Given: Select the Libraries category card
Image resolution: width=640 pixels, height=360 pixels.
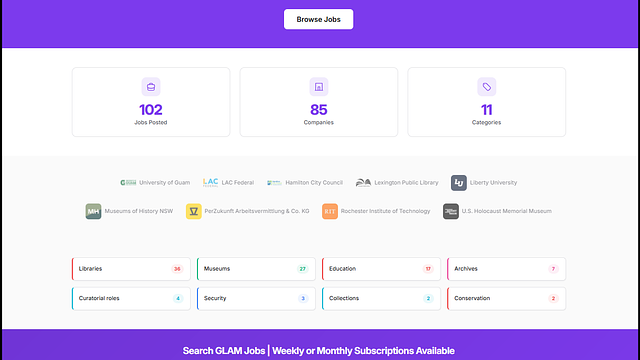Looking at the screenshot, I should pos(131,269).
